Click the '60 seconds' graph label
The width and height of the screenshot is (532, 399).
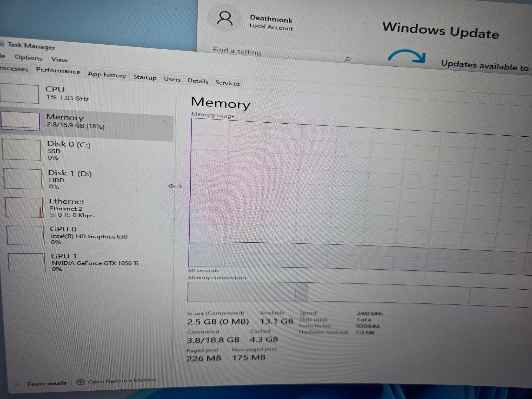click(203, 270)
